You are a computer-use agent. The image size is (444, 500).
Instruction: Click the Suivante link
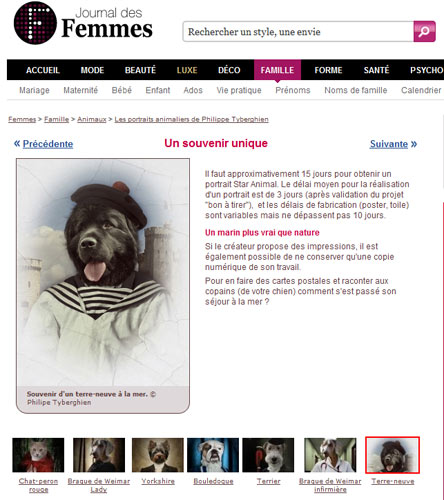tap(389, 144)
